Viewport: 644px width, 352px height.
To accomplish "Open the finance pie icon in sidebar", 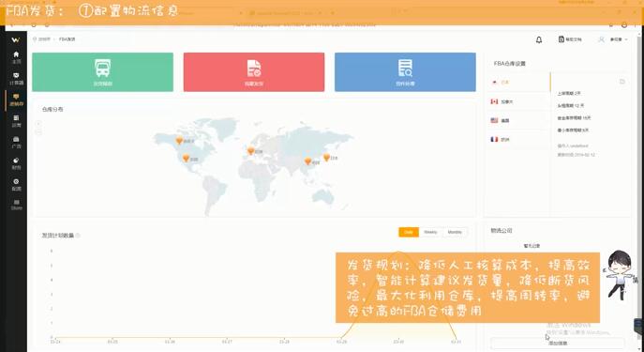I will [x=16, y=163].
